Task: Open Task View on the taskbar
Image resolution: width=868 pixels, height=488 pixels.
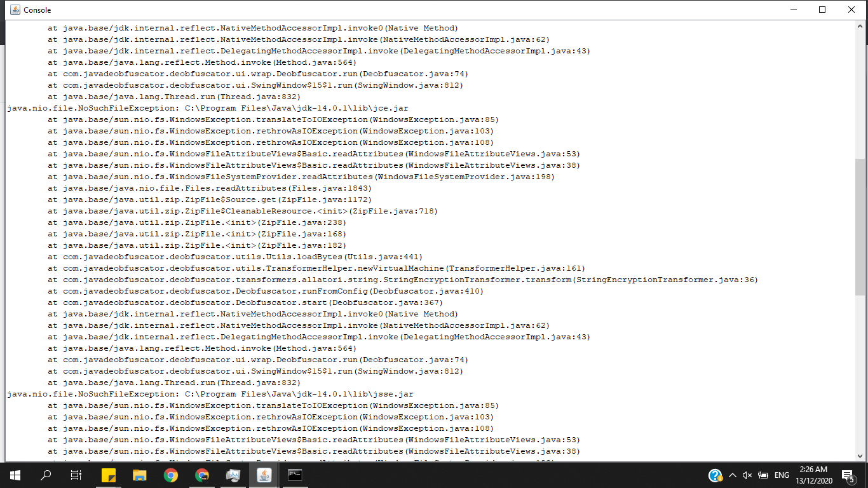Action: [75, 475]
